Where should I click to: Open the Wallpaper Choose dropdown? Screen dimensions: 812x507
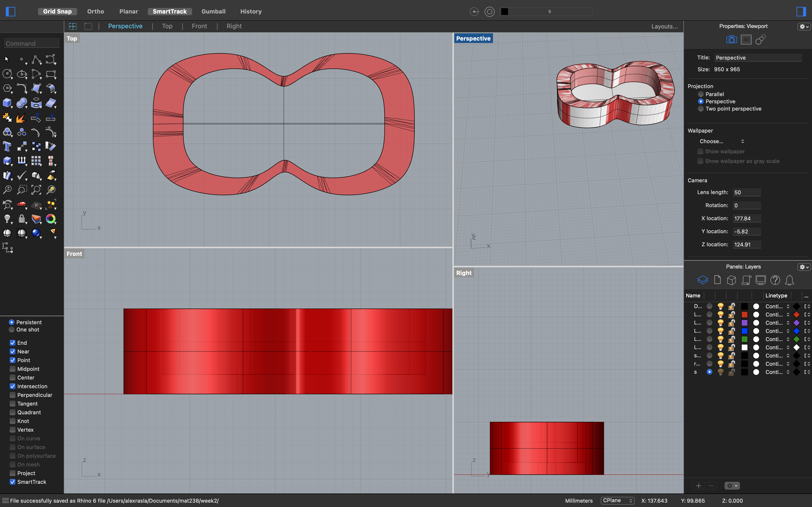coord(723,141)
